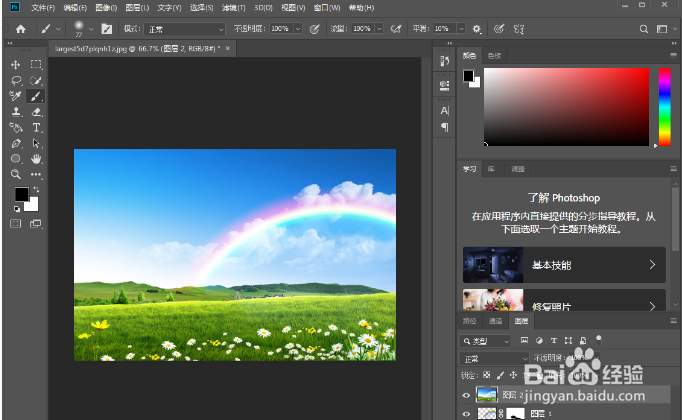Swap foreground and background colors
This screenshot has width=682, height=420.
click(37, 190)
